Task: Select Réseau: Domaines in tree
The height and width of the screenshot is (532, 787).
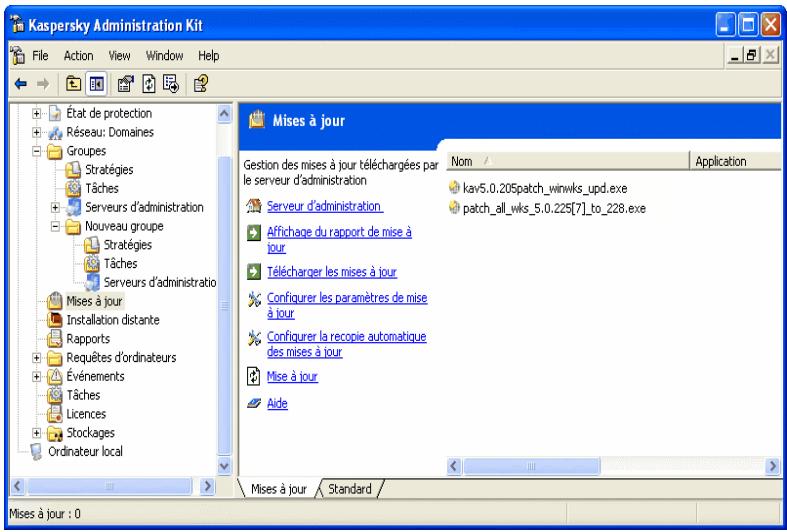Action: 110,132
